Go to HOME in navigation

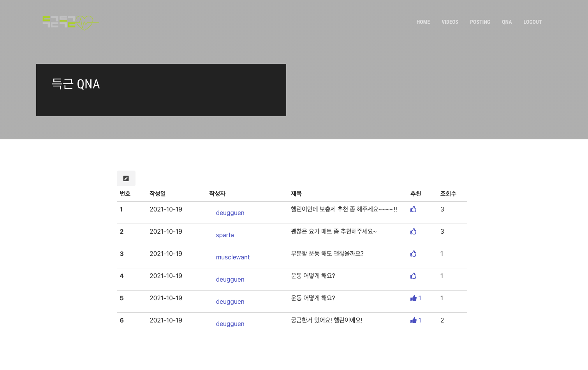[x=423, y=22]
